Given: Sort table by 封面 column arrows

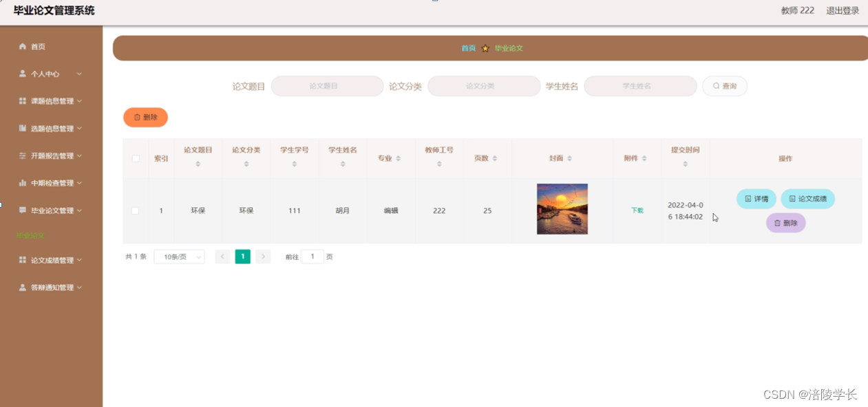Looking at the screenshot, I should pyautogui.click(x=569, y=159).
